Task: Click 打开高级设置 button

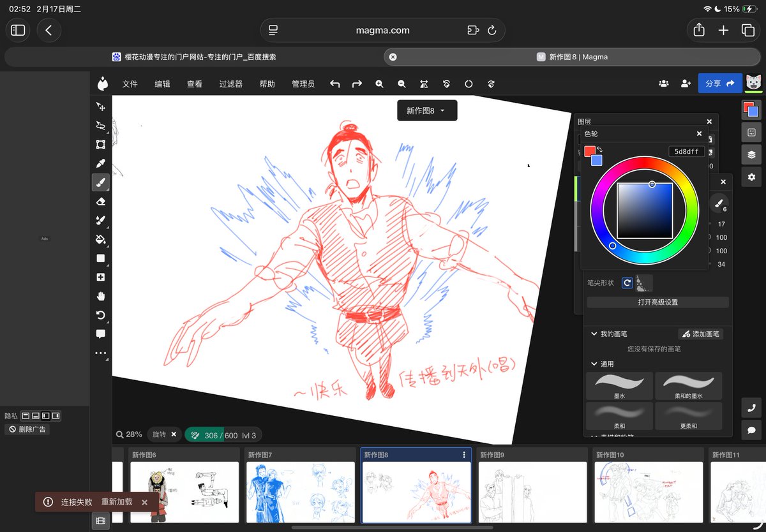Action: [x=657, y=302]
